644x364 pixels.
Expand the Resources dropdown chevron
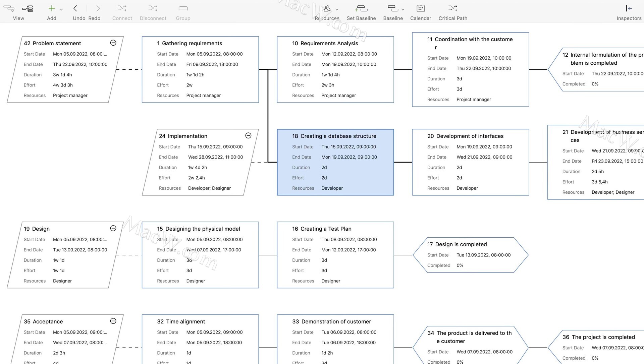click(337, 10)
